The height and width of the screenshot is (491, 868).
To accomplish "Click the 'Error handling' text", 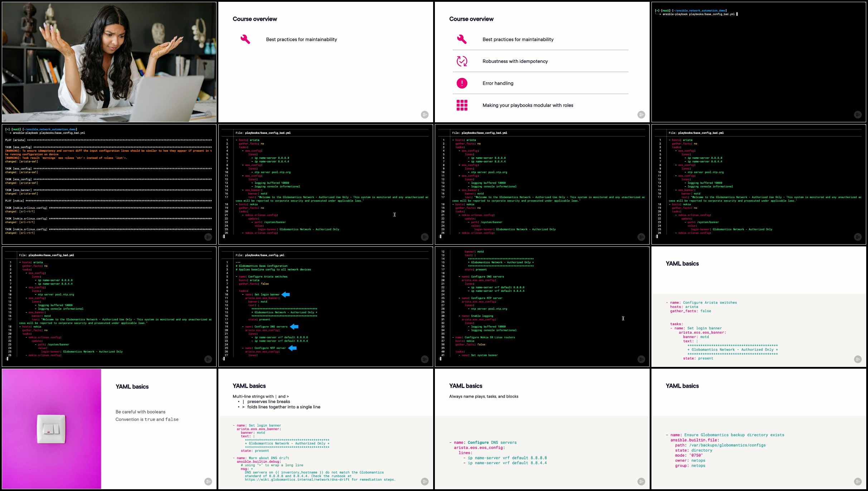I will click(498, 83).
